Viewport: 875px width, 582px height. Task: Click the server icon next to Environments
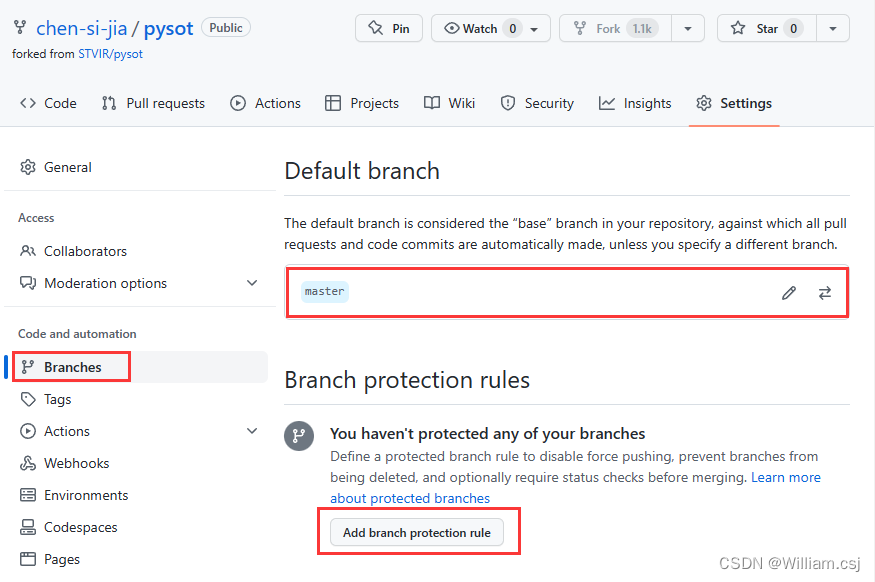click(x=28, y=495)
